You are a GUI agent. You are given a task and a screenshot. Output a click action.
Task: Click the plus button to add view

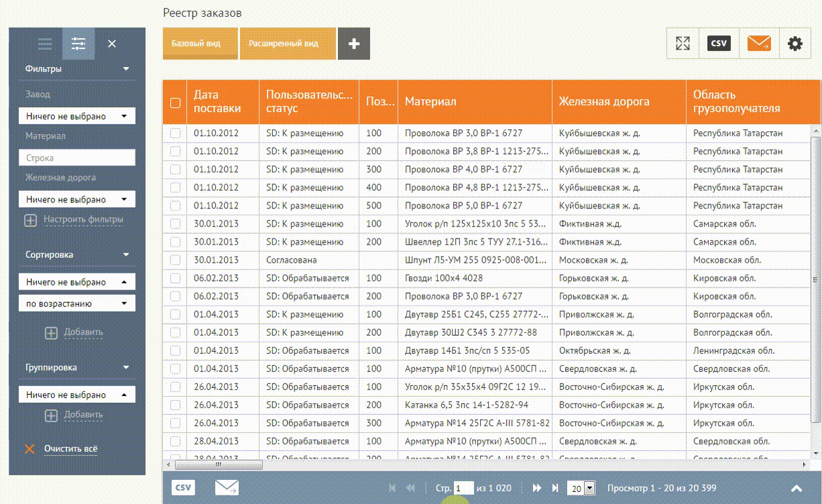pos(354,44)
